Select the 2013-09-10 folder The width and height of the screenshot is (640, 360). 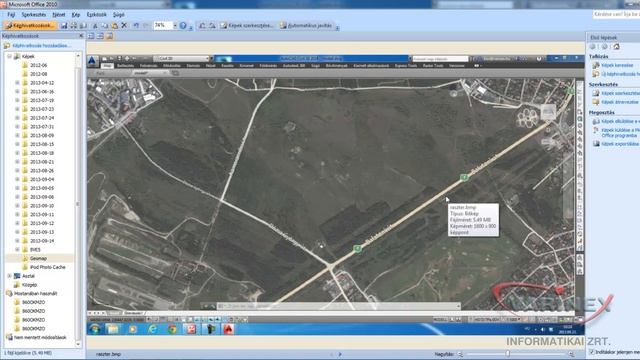click(x=42, y=206)
